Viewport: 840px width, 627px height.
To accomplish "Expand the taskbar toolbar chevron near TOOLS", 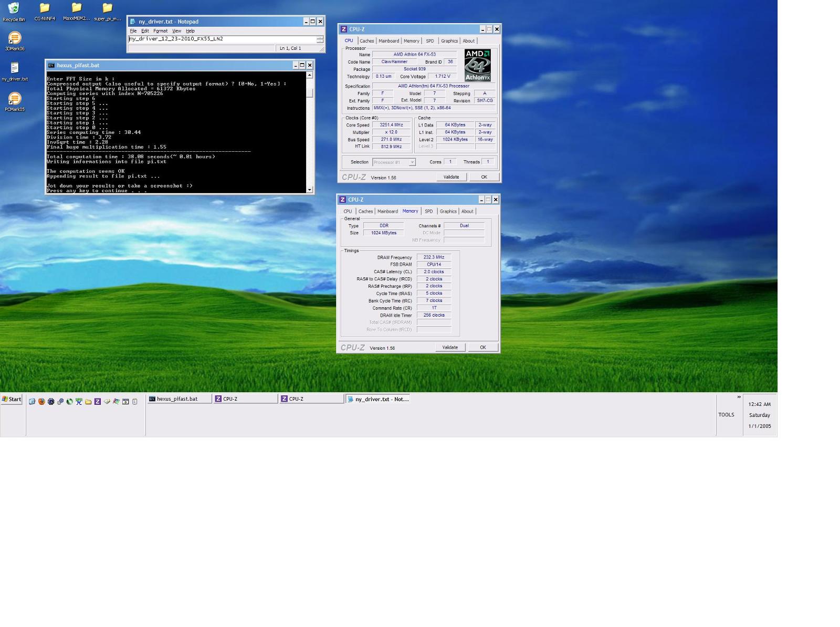I will point(739,397).
